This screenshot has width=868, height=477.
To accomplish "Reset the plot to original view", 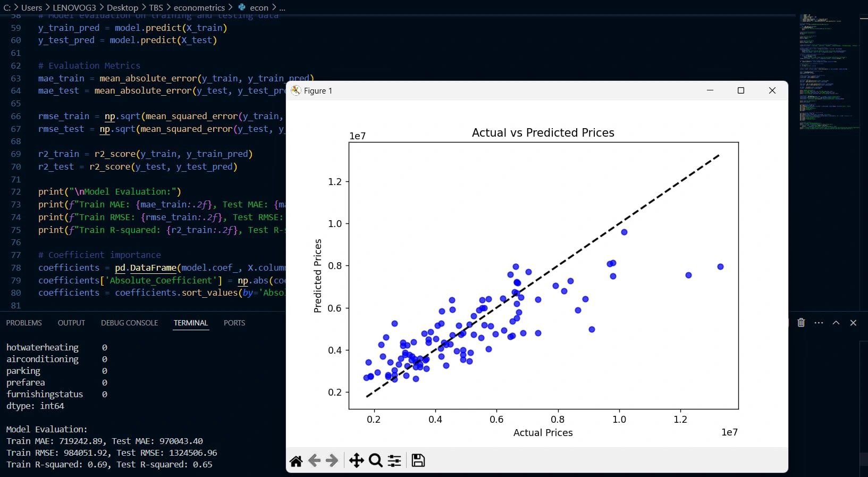I will 296,461.
